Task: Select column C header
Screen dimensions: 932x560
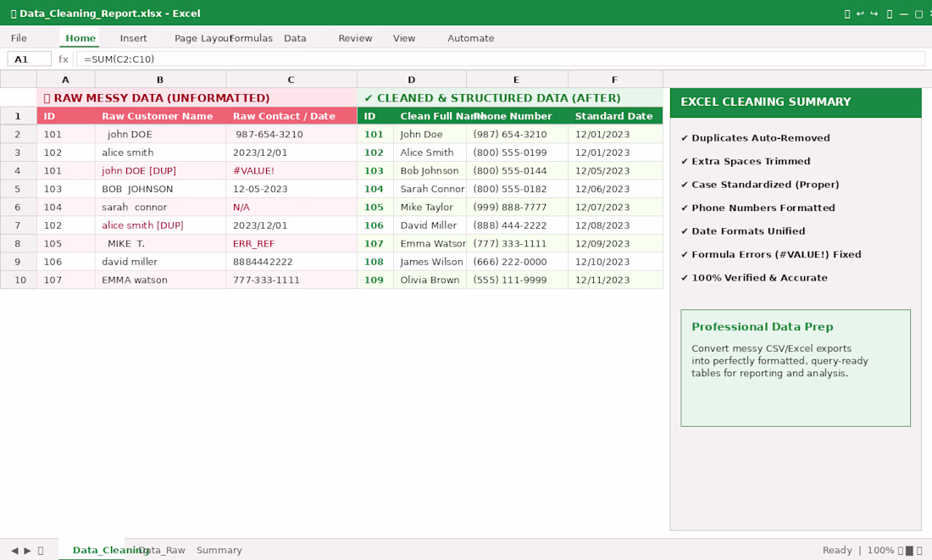Action: pyautogui.click(x=291, y=80)
